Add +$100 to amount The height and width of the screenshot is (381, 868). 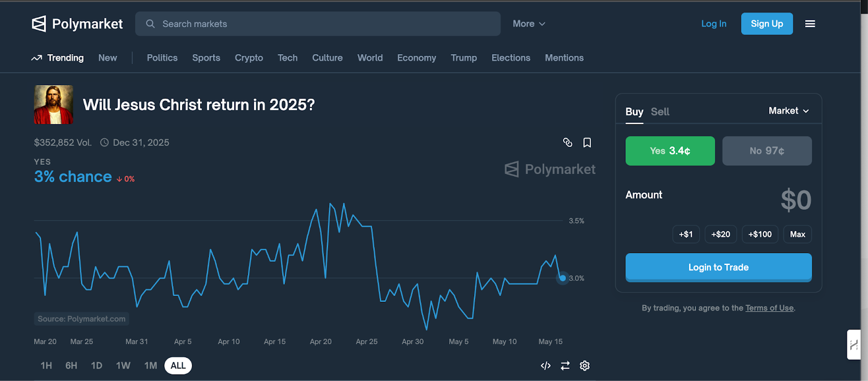click(760, 234)
